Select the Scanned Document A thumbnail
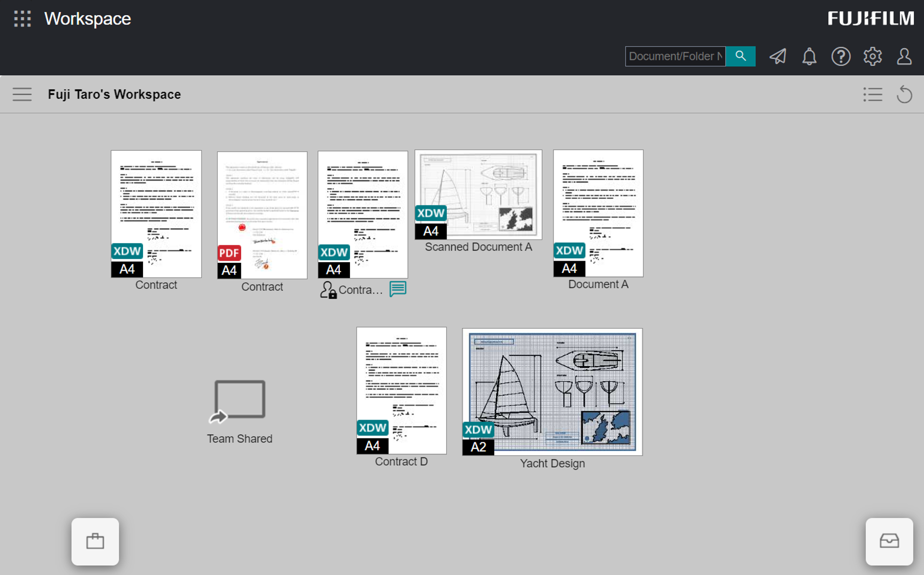Screen dimensions: 924x575 478,194
